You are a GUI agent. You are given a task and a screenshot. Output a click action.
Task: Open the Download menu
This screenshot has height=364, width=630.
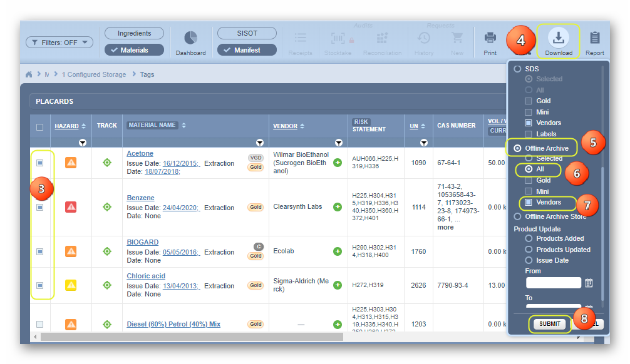pos(557,39)
